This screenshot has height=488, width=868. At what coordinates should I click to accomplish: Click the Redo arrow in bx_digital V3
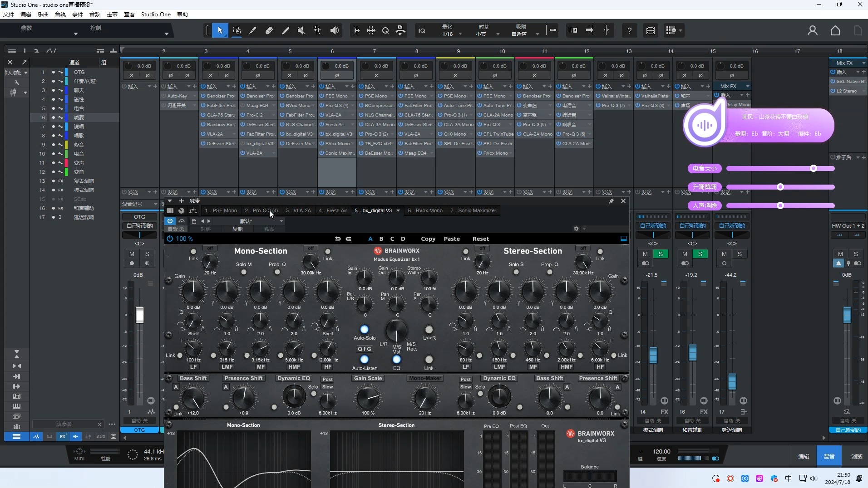coord(349,239)
